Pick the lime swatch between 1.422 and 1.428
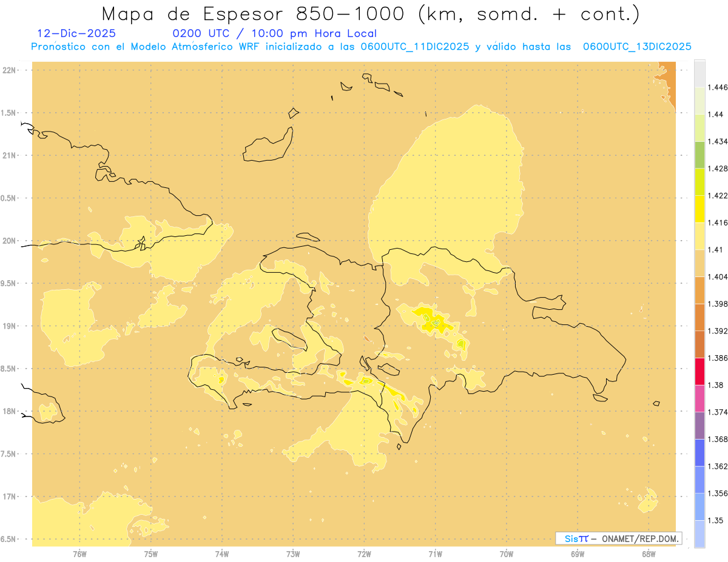Image resolution: width=728 pixels, height=562 pixels. pyautogui.click(x=699, y=182)
